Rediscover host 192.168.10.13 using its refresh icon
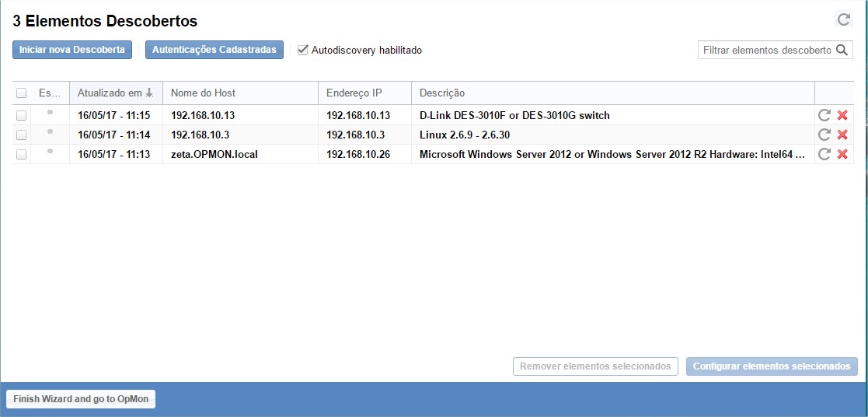Screen dimensions: 868x417 pyautogui.click(x=824, y=115)
